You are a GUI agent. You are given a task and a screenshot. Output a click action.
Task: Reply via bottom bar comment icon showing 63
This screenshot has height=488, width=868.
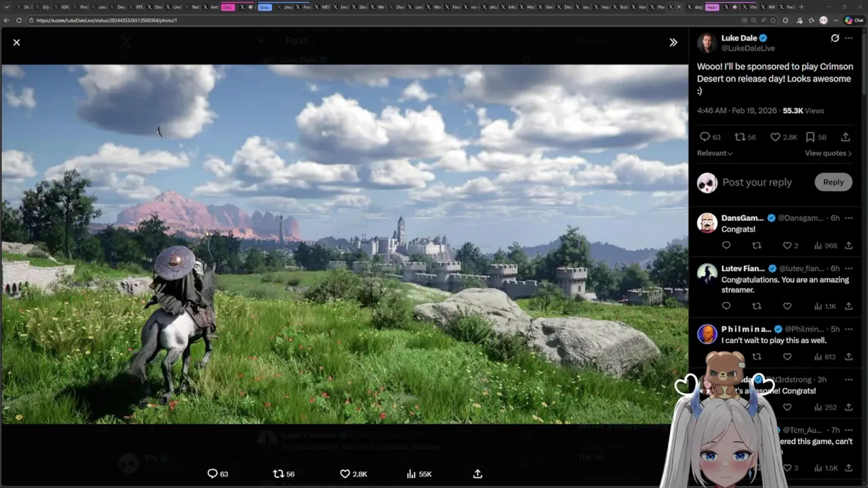[218, 474]
